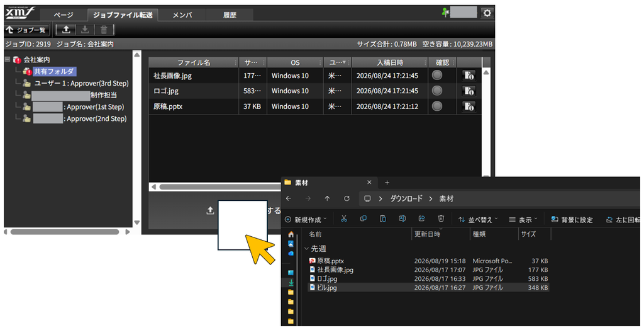644x330 pixels.
Task: Click Explorer refresh icon
Action: [x=347, y=199]
